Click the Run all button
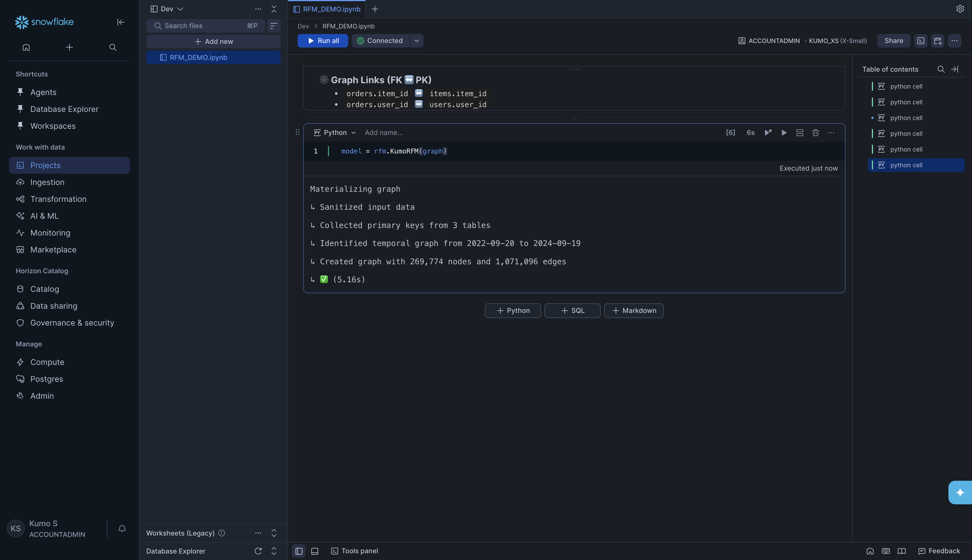Screen dimensions: 972x560 pos(323,40)
